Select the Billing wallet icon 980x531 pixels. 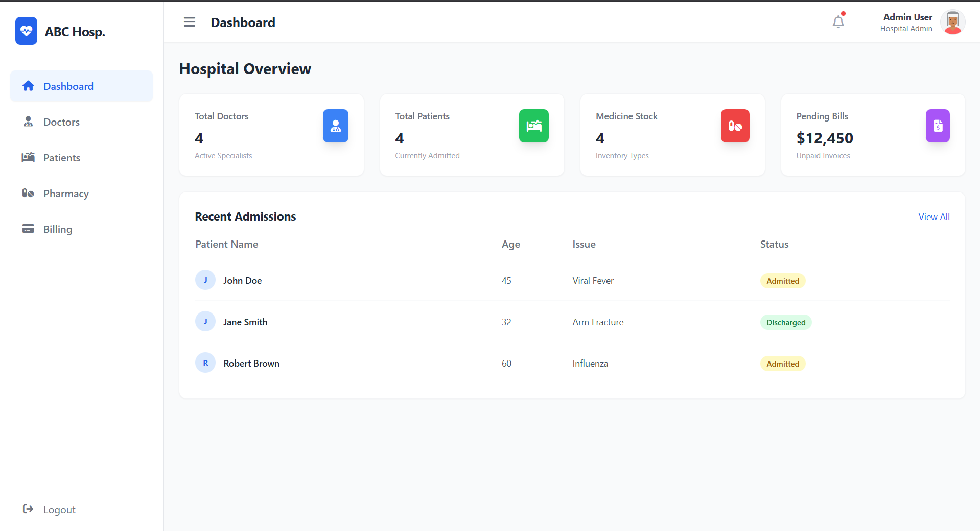28,229
